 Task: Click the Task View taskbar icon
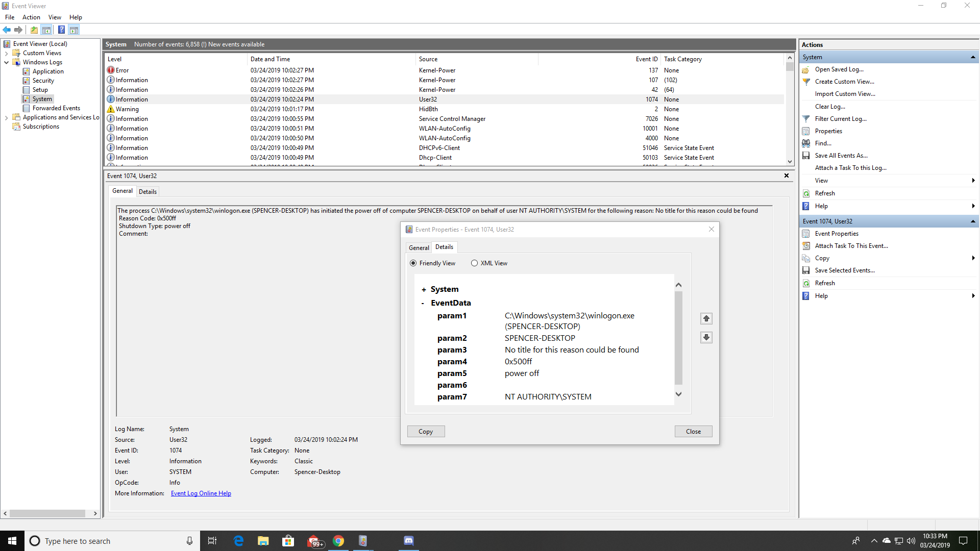click(x=212, y=541)
